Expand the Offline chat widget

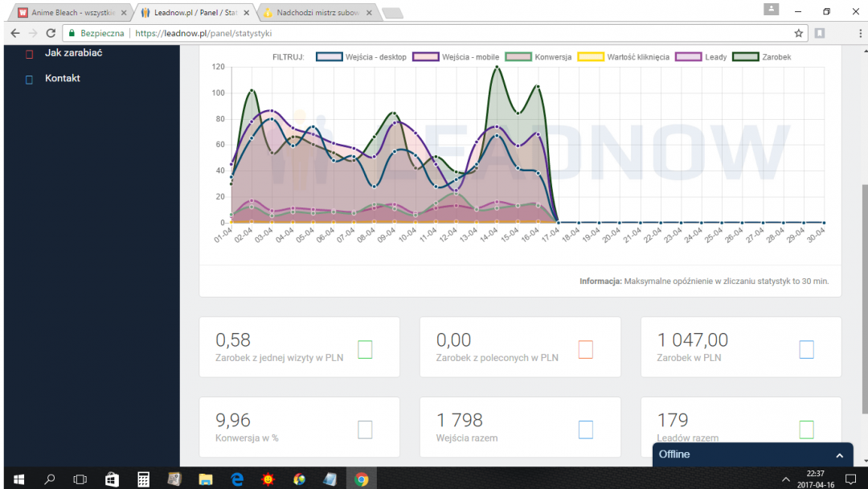[x=839, y=455]
